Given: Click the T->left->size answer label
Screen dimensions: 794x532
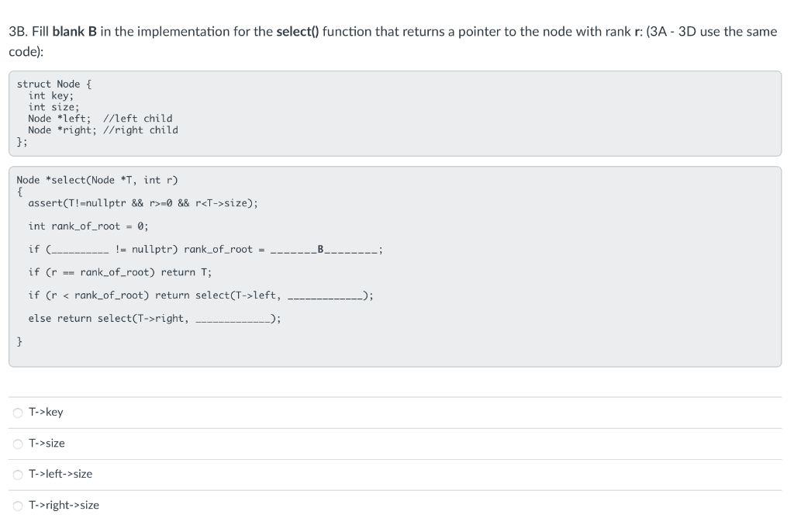Looking at the screenshot, I should (60, 473).
